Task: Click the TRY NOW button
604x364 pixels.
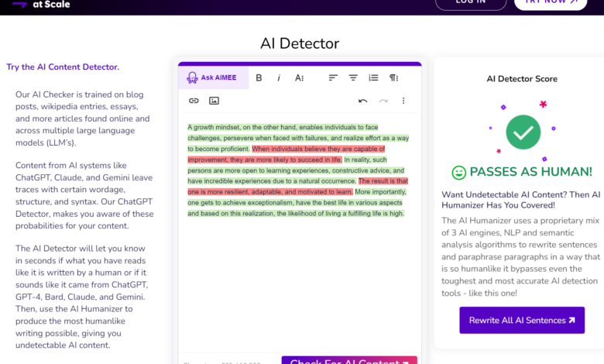Action: coord(551,3)
